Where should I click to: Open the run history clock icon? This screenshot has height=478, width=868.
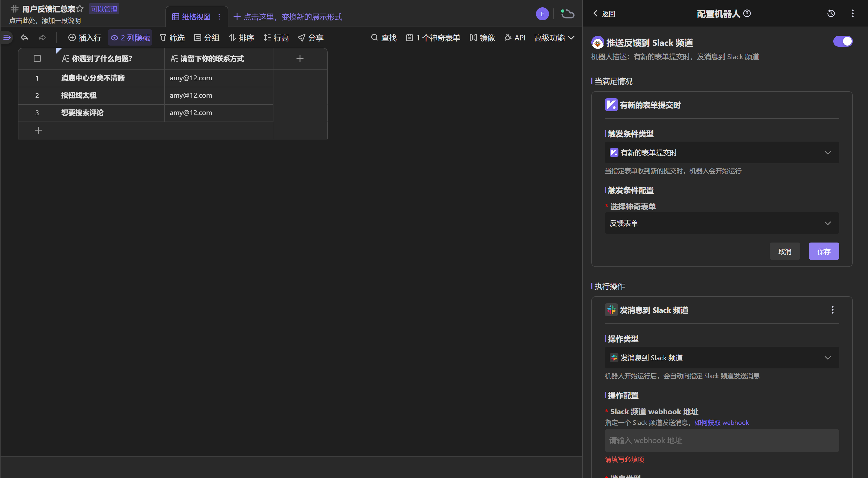[x=831, y=14]
